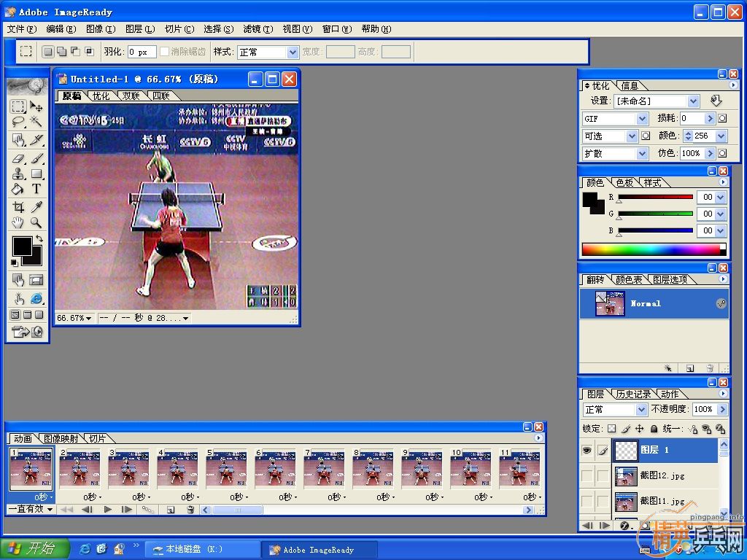Select the Lasso tool
This screenshot has height=560, width=747.
[x=18, y=122]
